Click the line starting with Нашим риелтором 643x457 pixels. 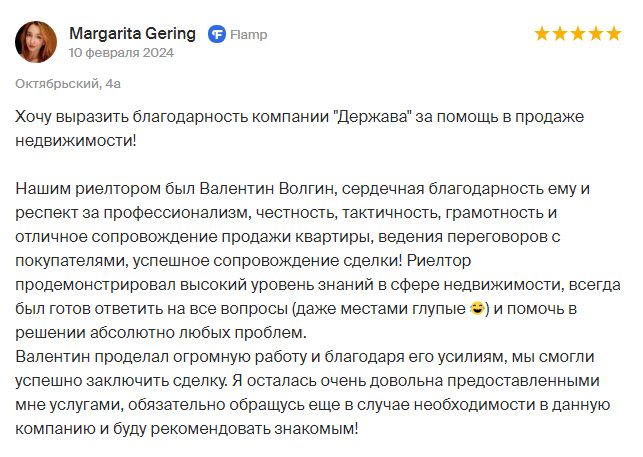click(303, 189)
